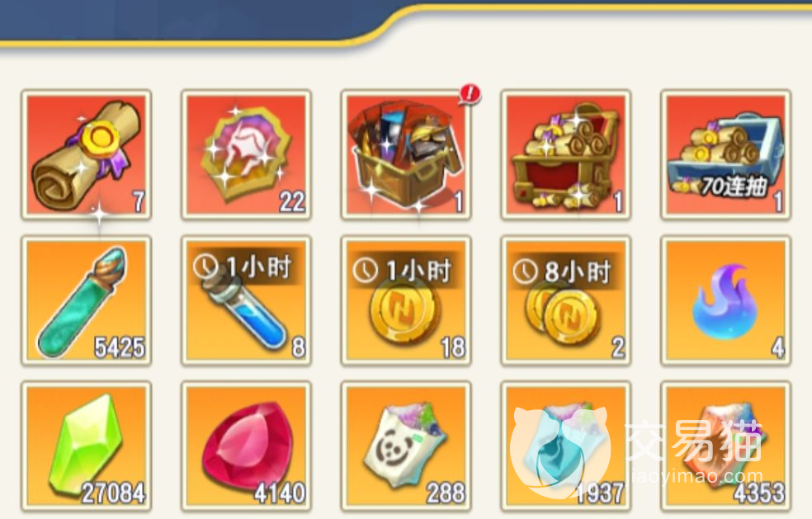Screen dimensions: 812x519
Task: Click the 8小时 timer label on coins
Action: pyautogui.click(x=562, y=271)
